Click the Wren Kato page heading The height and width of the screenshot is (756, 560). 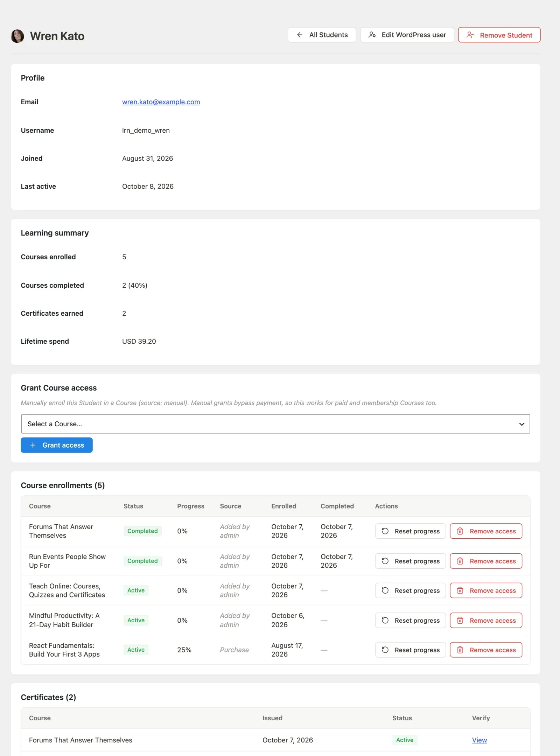pyautogui.click(x=57, y=36)
